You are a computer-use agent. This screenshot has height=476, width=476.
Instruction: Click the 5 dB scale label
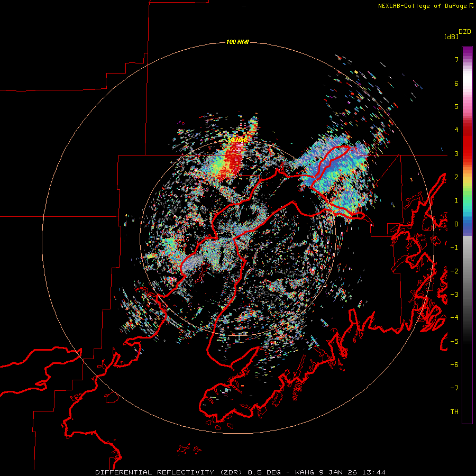456,106
